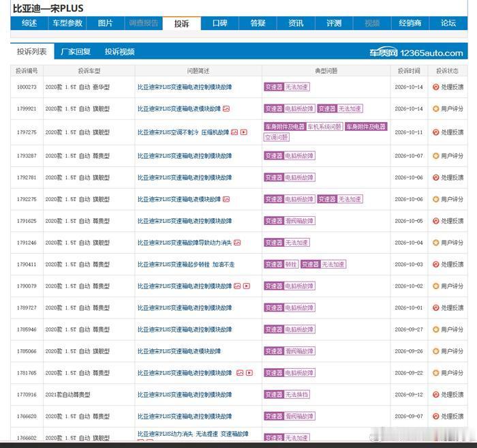Viewport: 477px width, 448px height.
Task: Click 处理反馈 status icon for complaint 1797275
Action: (x=435, y=132)
